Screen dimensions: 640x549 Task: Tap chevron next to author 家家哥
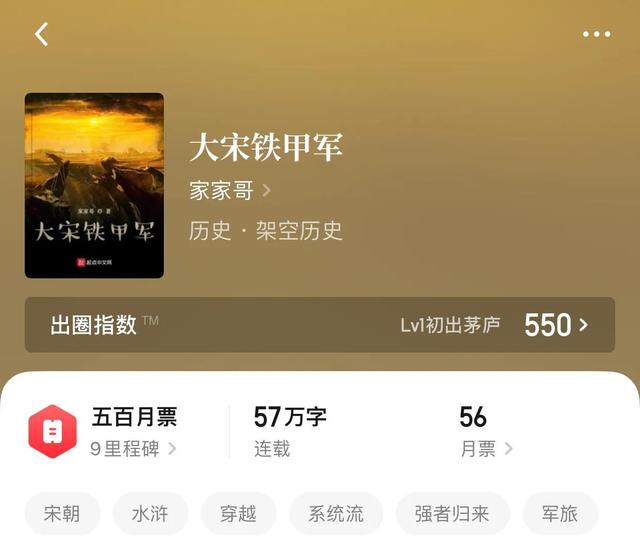pos(266,191)
